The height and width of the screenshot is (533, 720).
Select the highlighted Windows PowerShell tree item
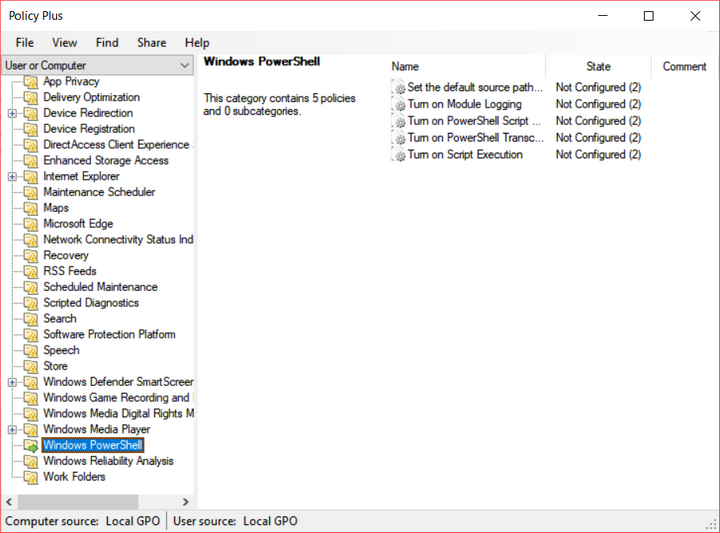(x=93, y=445)
